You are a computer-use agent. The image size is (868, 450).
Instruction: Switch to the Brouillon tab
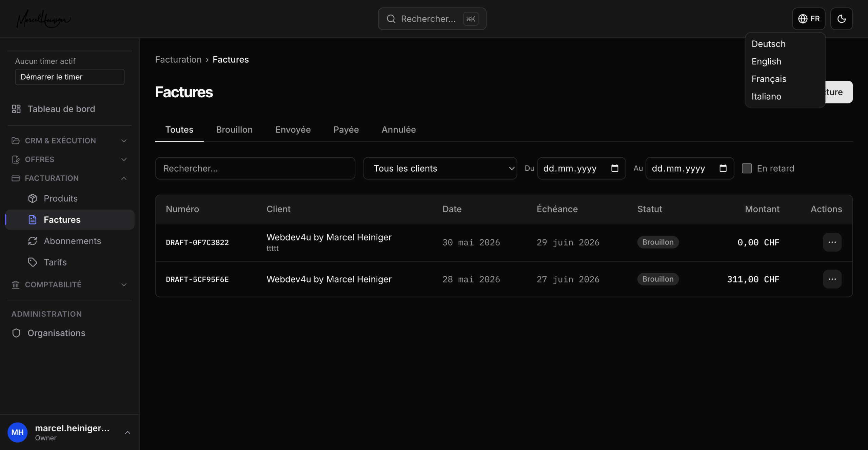coord(234,130)
